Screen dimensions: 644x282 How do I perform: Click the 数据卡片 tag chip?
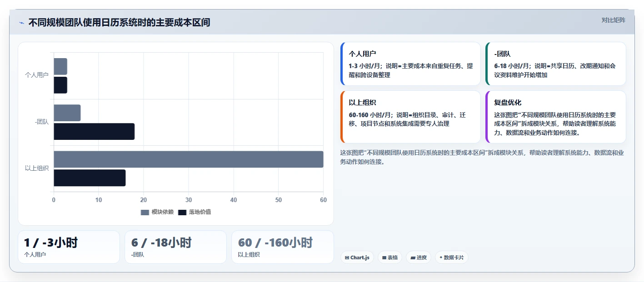(451, 257)
